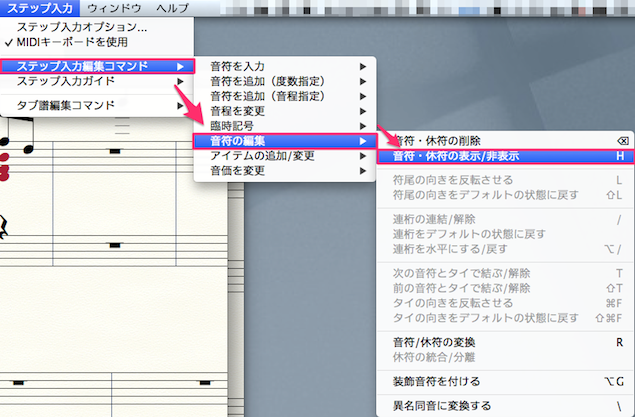Click タイの向きを反転させる item
The width and height of the screenshot is (635, 417).
point(505,303)
